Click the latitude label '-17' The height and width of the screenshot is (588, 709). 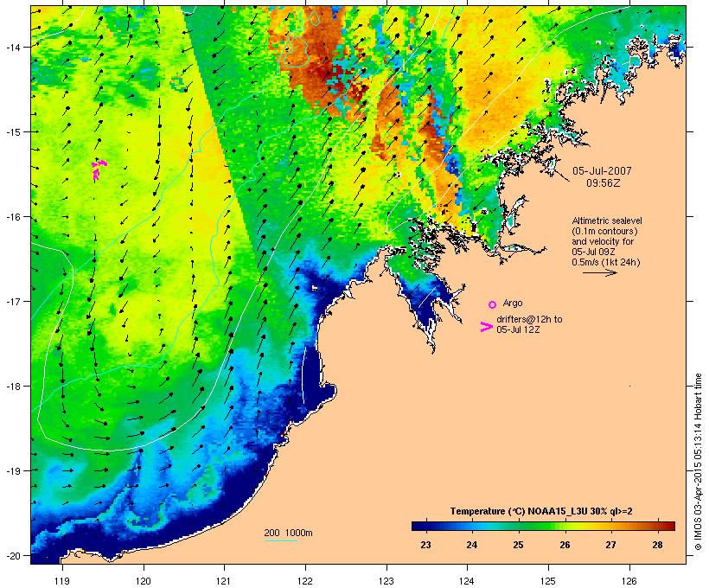click(x=13, y=301)
